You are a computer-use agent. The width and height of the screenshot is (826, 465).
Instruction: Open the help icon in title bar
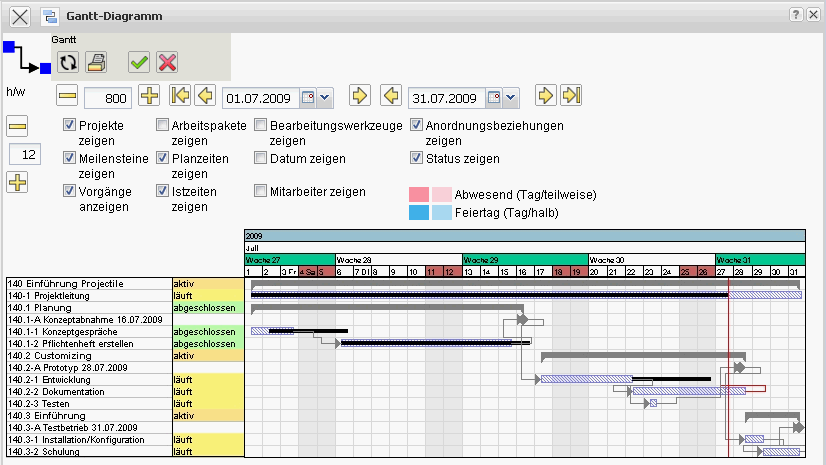796,14
